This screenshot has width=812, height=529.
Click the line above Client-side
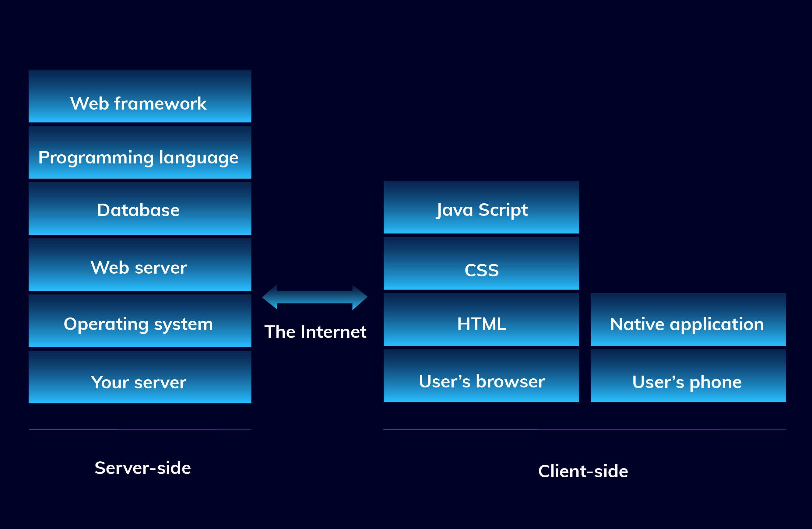pyautogui.click(x=585, y=429)
